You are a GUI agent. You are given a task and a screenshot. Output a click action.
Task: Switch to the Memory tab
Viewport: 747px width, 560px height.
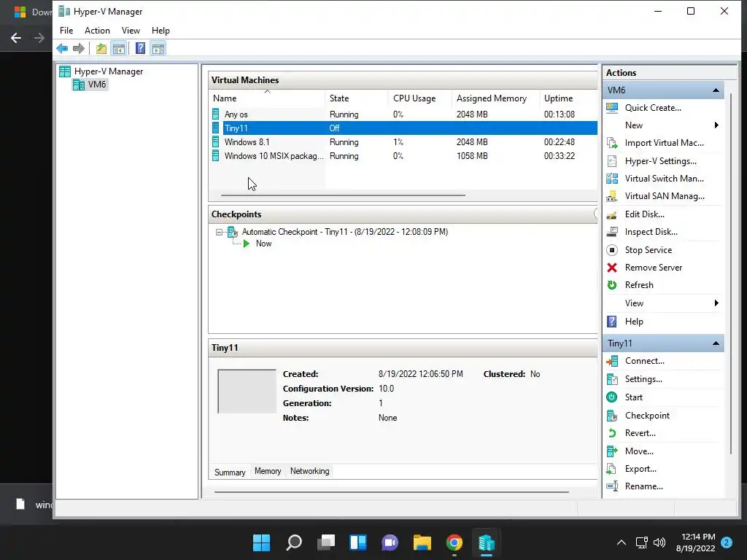tap(268, 471)
